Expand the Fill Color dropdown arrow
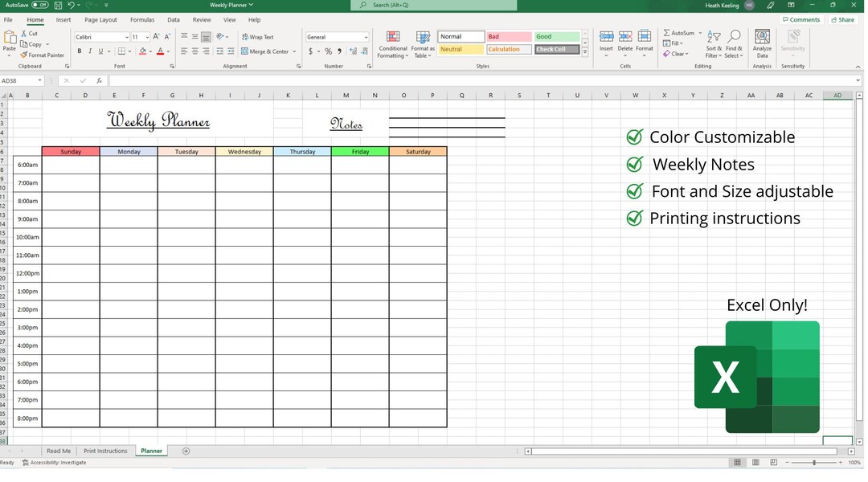Viewport: 868px width, 482px height. 149,51
